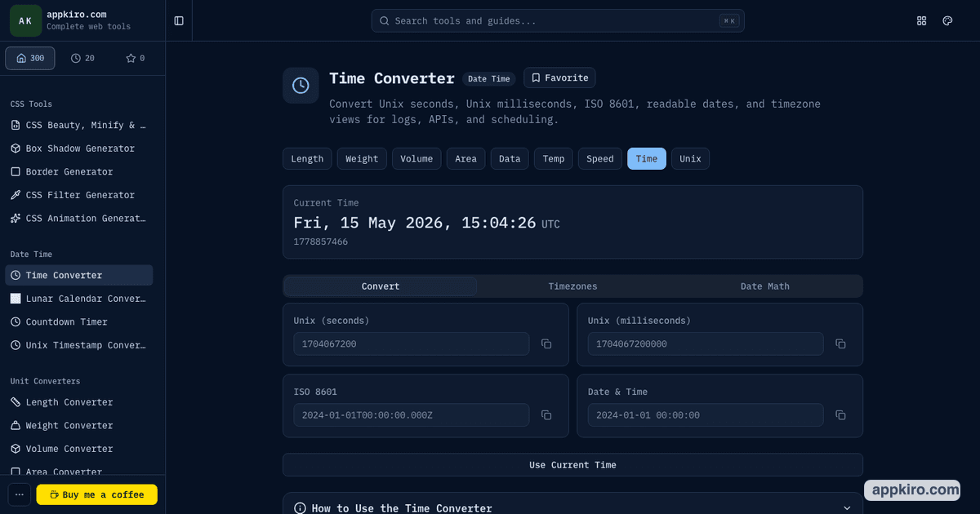
Task: Select the Weight category chip
Action: [x=362, y=158]
